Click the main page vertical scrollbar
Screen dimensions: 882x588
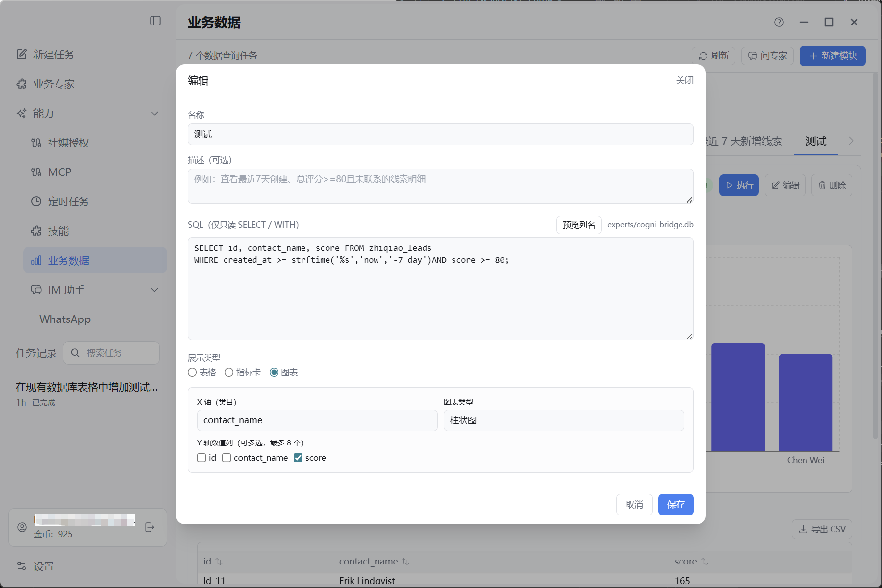tap(875, 255)
